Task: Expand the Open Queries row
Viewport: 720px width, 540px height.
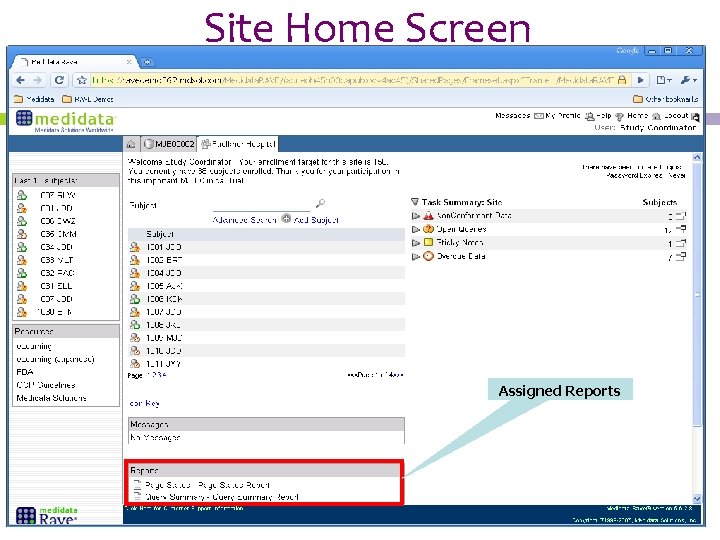Action: point(416,229)
